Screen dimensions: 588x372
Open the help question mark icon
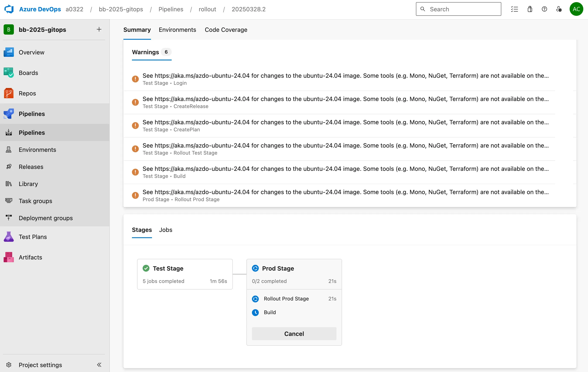pos(544,9)
